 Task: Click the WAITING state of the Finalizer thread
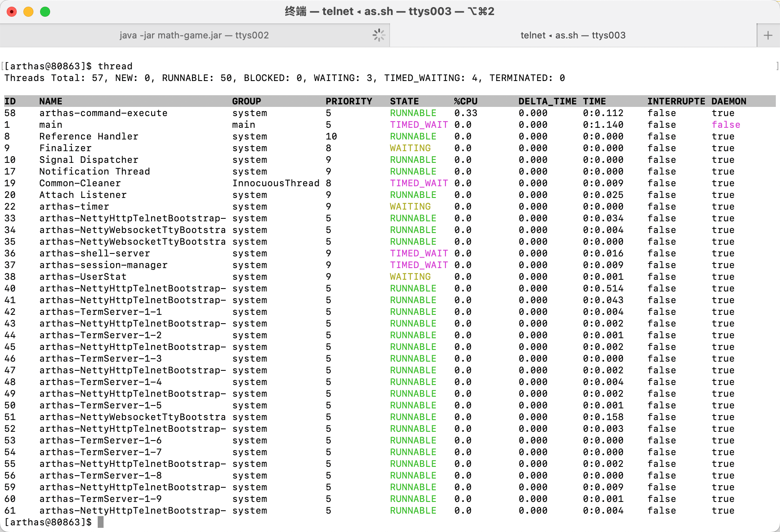point(410,148)
